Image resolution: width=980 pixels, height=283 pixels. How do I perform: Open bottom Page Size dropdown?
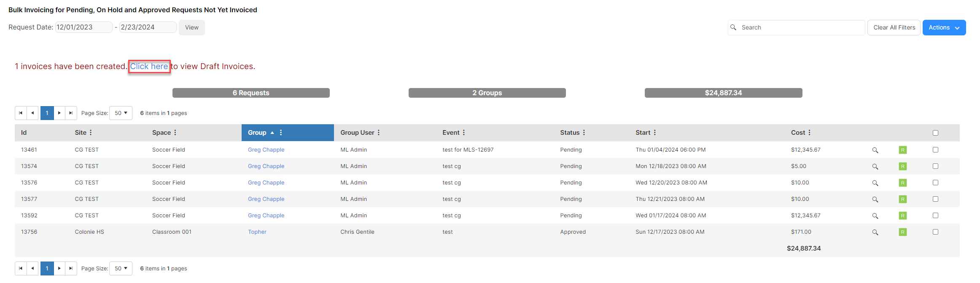[121, 268]
